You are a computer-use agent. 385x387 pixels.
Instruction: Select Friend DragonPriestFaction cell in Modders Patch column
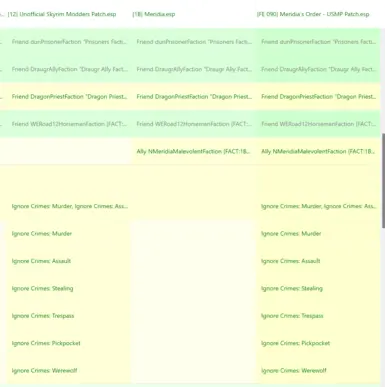tap(69, 97)
